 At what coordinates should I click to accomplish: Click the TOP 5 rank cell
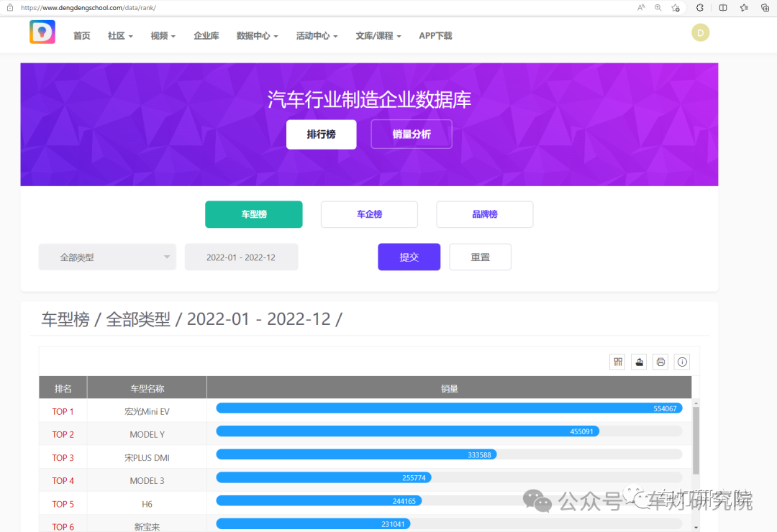63,504
